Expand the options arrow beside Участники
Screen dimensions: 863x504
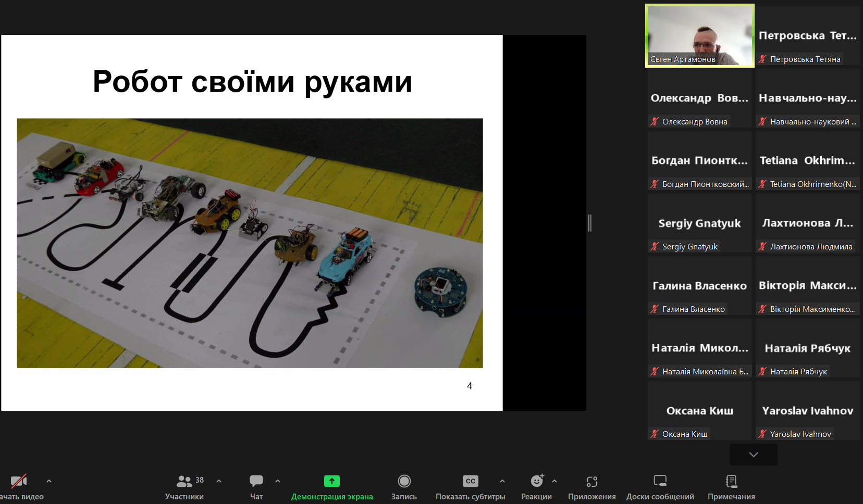click(219, 481)
